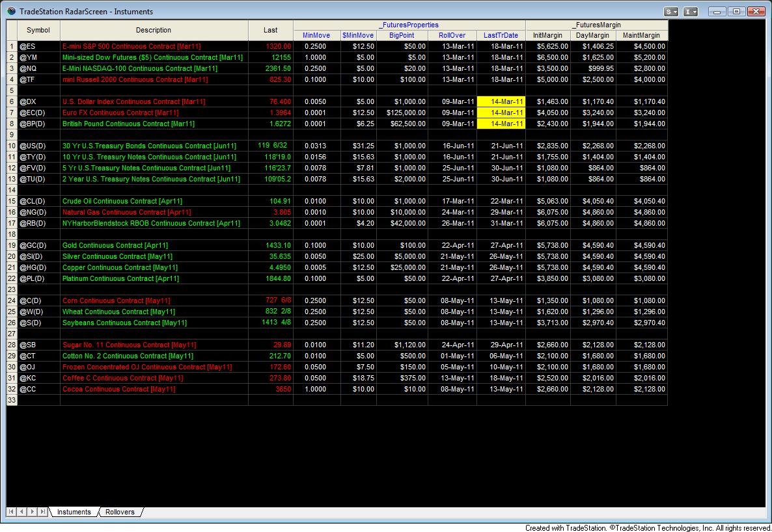772x532 pixels.
Task: Select row number 1 header
Action: [x=12, y=46]
